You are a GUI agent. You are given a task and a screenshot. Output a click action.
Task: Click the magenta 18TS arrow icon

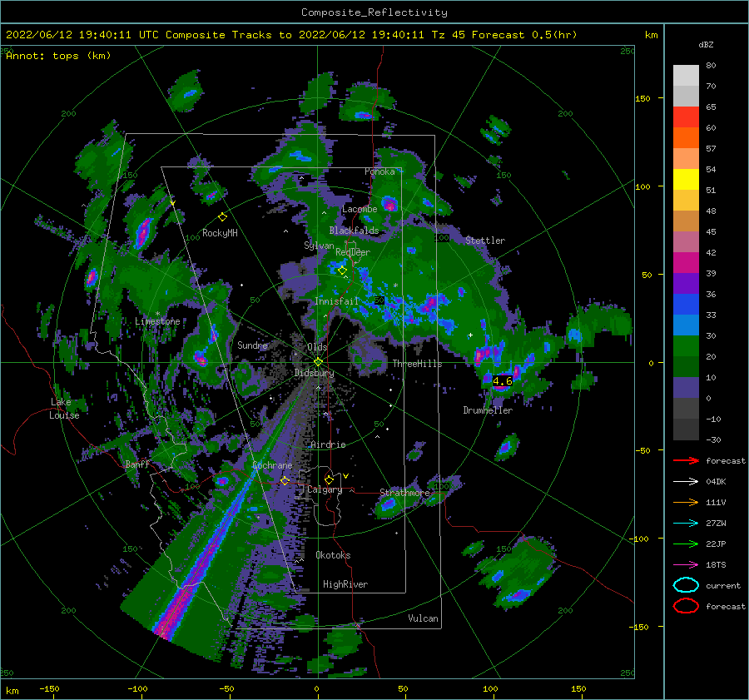pyautogui.click(x=686, y=565)
